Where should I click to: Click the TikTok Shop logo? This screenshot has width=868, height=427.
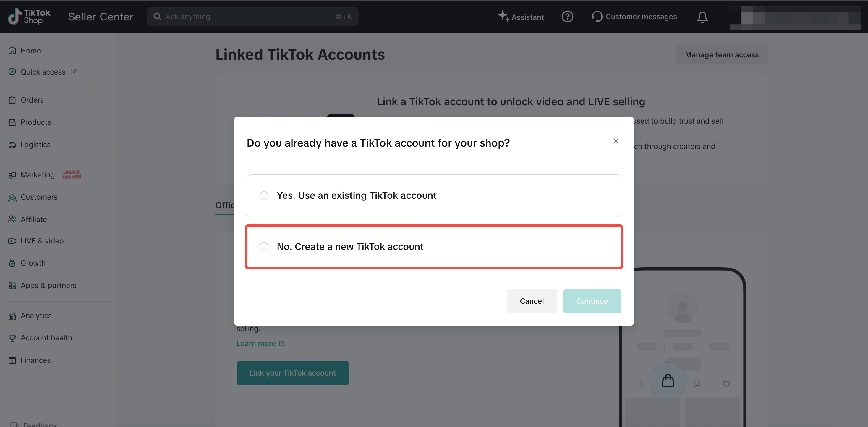click(29, 17)
